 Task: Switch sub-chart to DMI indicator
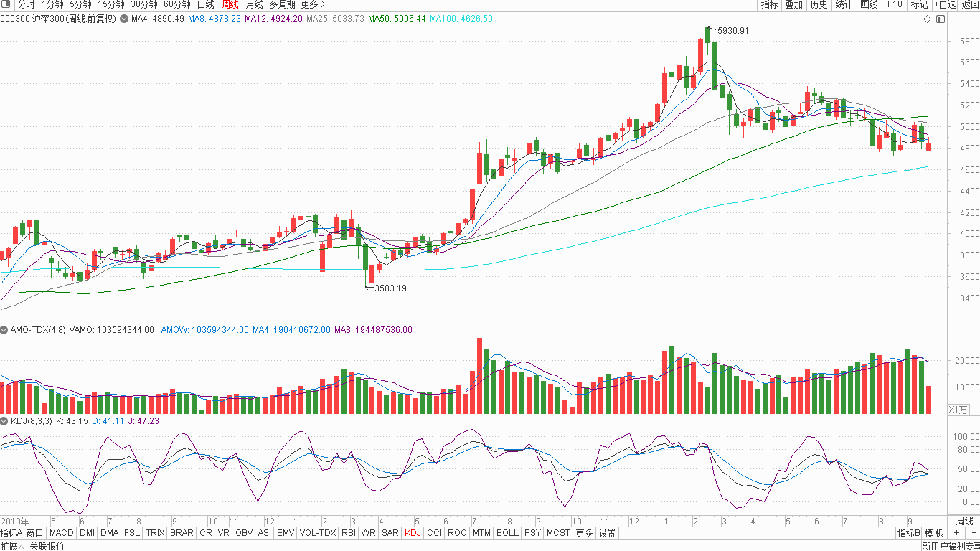point(87,533)
